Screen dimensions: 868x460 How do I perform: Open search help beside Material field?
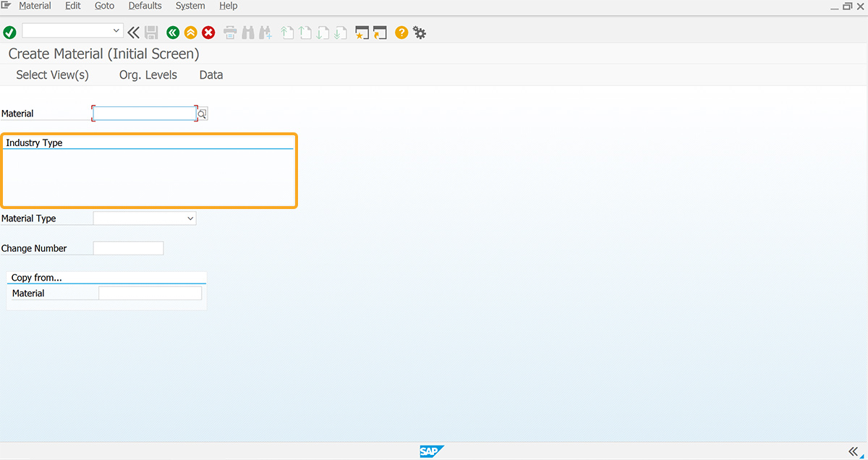[x=203, y=114]
